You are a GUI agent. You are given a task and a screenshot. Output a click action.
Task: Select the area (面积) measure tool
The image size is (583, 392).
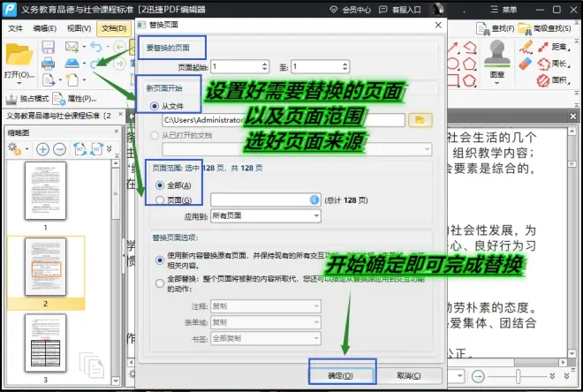coord(554,79)
